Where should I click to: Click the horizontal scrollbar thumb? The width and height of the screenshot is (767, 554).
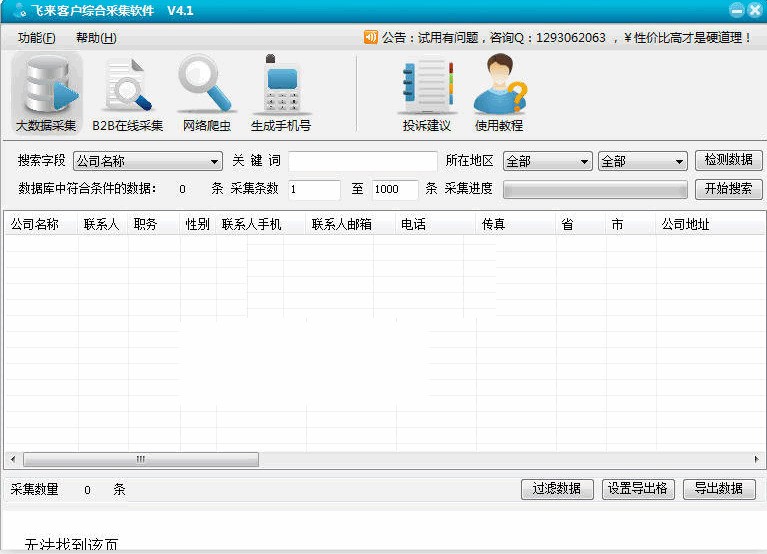pos(141,459)
